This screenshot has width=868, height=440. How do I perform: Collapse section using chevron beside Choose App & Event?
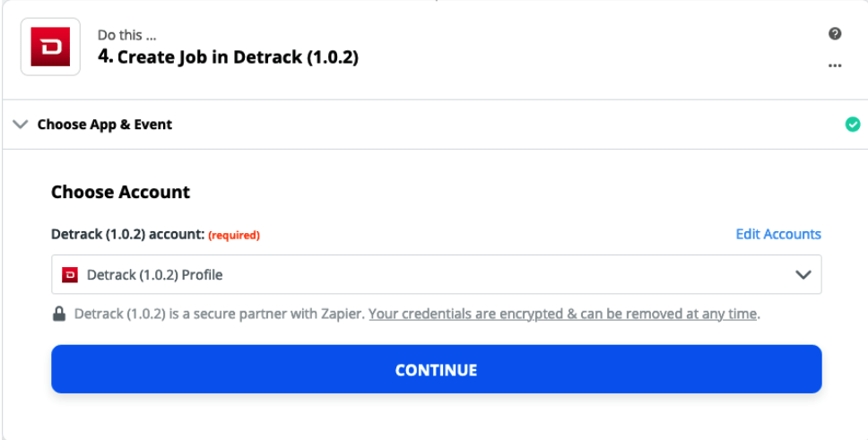pyautogui.click(x=21, y=125)
